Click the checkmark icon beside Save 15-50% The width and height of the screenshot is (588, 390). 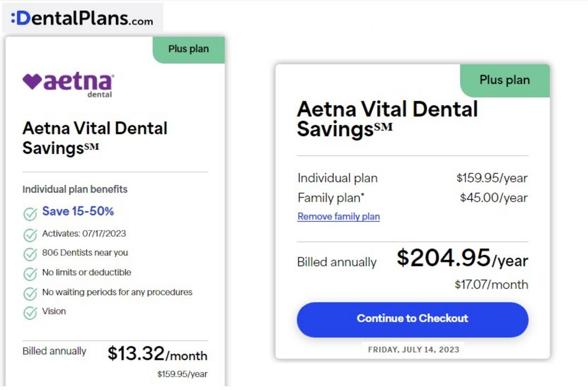[x=30, y=214]
